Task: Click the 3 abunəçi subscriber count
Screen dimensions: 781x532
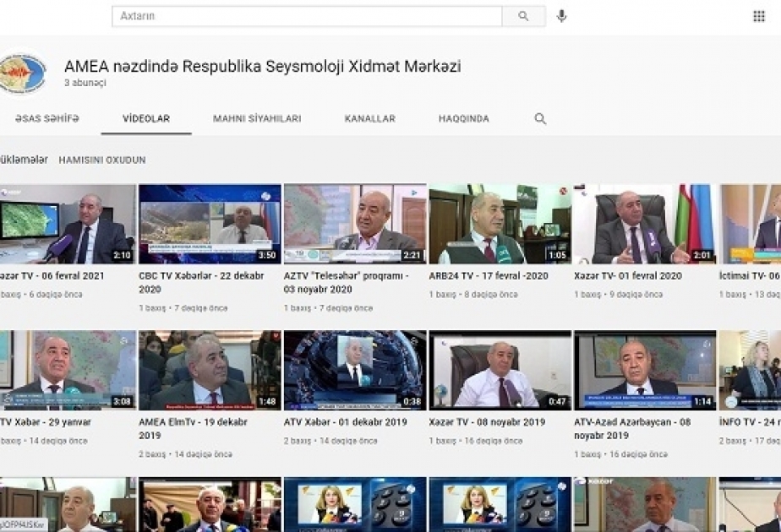Action: point(85,83)
